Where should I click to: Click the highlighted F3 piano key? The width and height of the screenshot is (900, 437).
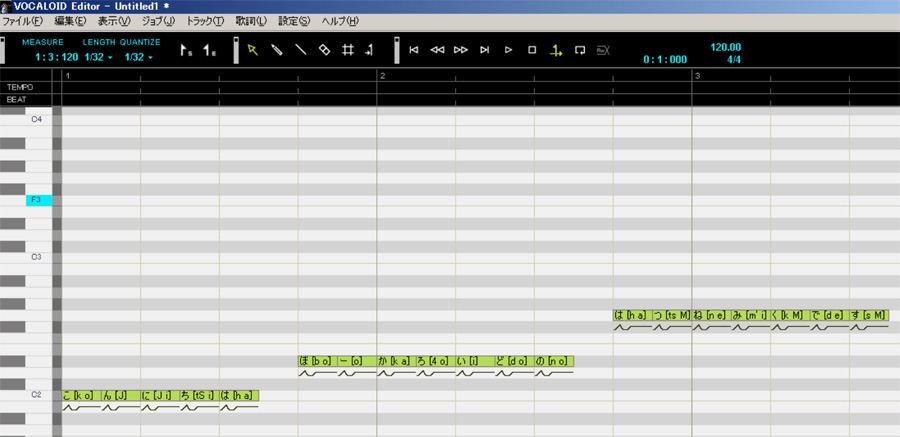tap(39, 200)
